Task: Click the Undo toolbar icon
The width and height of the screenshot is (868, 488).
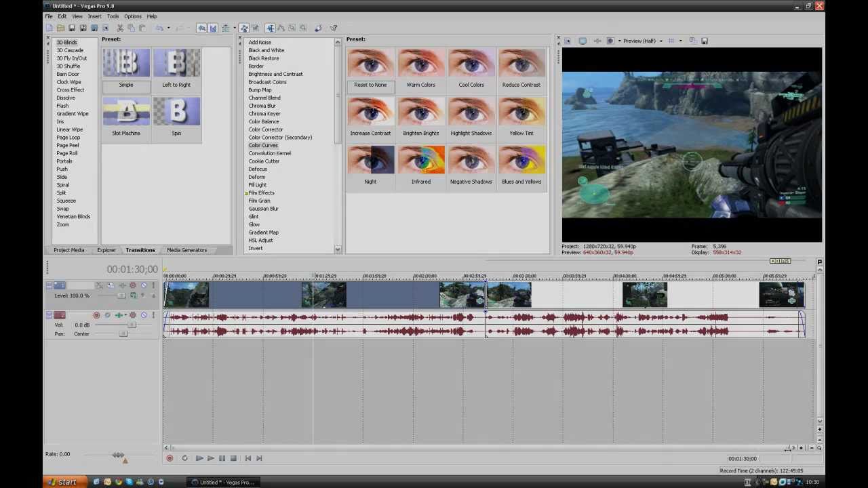Action: 159,28
